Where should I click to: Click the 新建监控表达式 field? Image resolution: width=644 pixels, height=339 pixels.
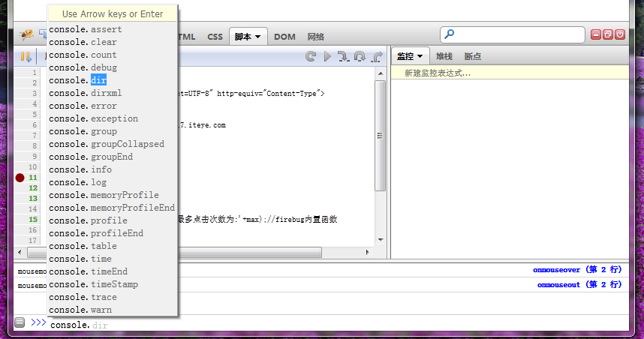coord(510,73)
